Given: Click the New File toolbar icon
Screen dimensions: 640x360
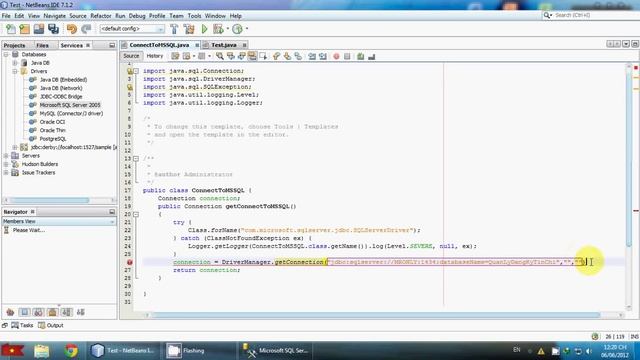Looking at the screenshot, I should 11,29.
